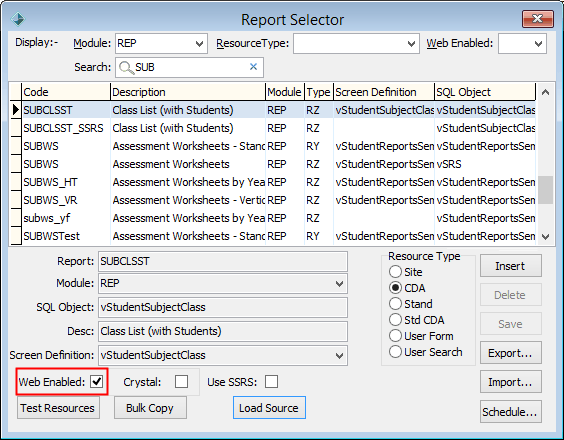This screenshot has height=440, width=564.
Task: Click the Insert button
Action: (510, 266)
